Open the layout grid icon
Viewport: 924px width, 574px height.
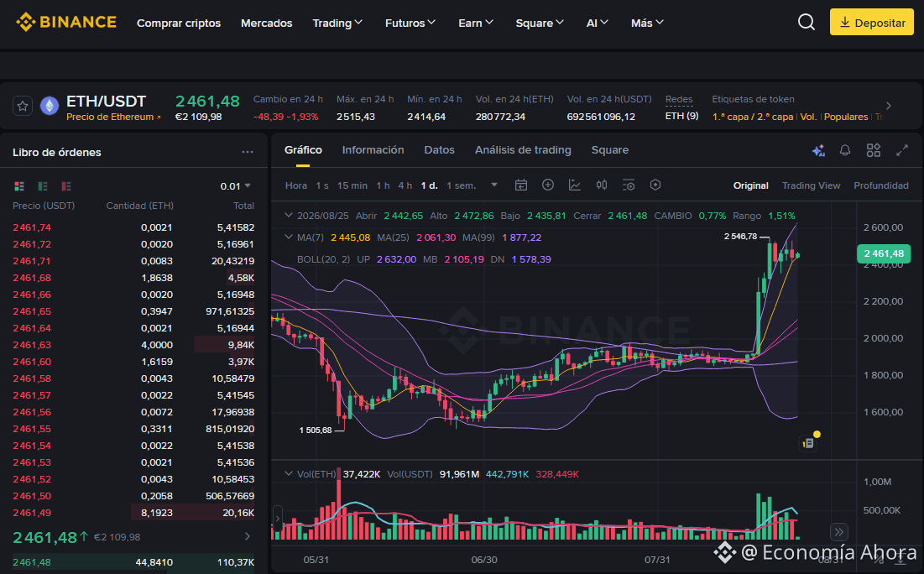coord(874,151)
